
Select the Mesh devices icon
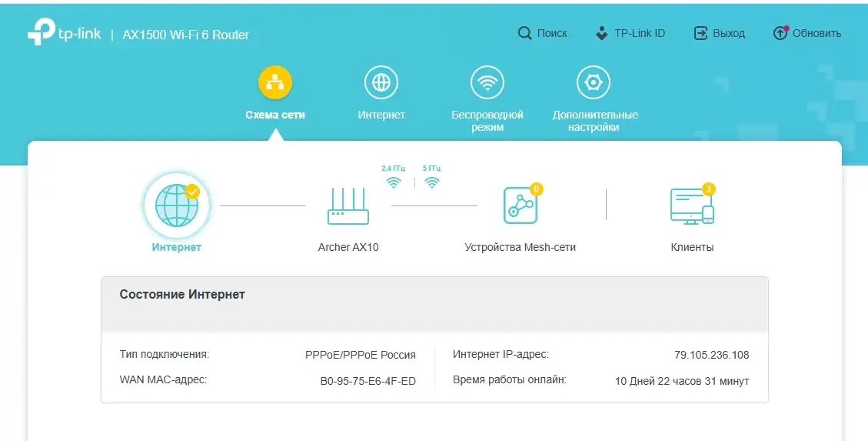click(x=520, y=205)
